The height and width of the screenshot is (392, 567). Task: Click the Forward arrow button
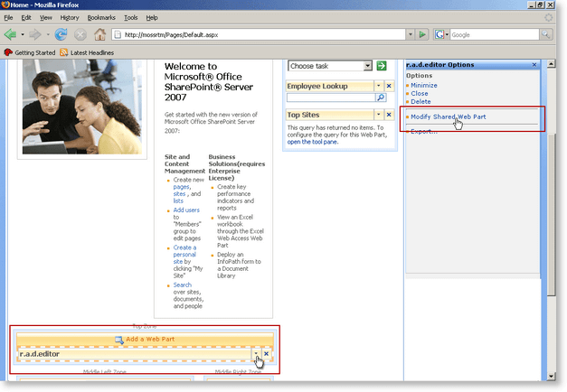(35, 34)
